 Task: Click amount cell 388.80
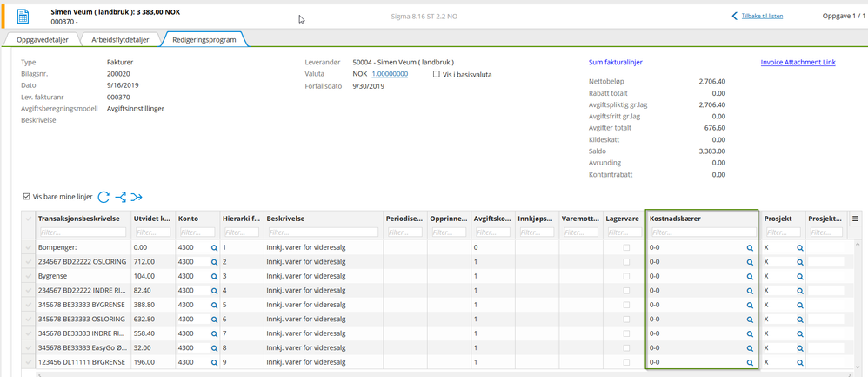click(x=143, y=305)
